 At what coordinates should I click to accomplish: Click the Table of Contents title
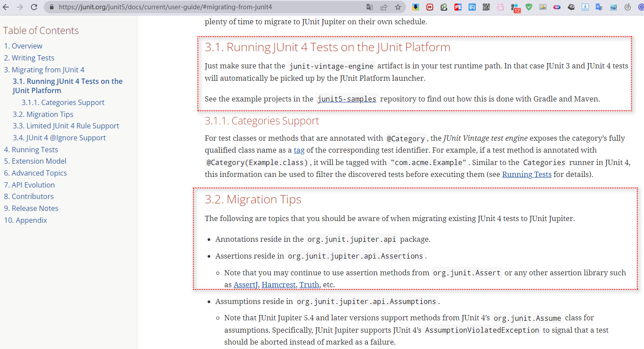(41, 30)
